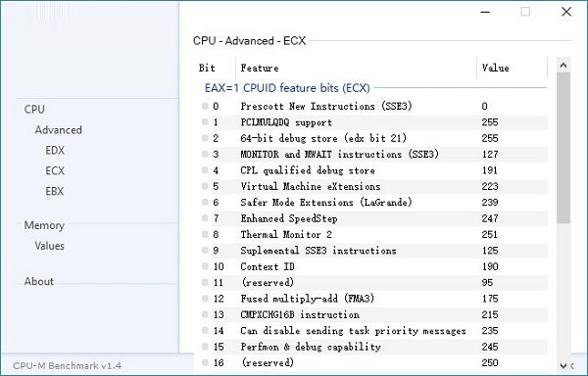Select Values under Memory
This screenshot has height=376, width=588.
tap(50, 246)
